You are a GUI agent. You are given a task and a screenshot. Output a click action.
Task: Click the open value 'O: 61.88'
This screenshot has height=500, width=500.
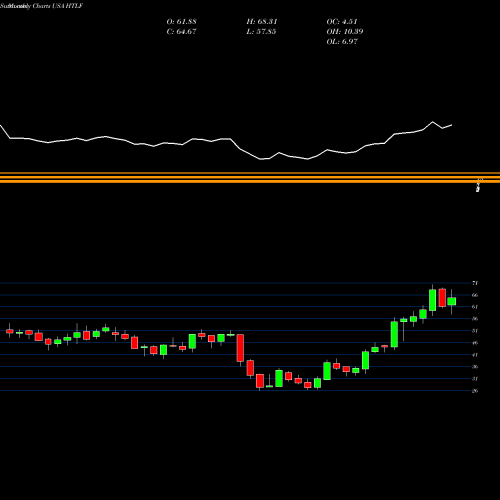click(181, 22)
